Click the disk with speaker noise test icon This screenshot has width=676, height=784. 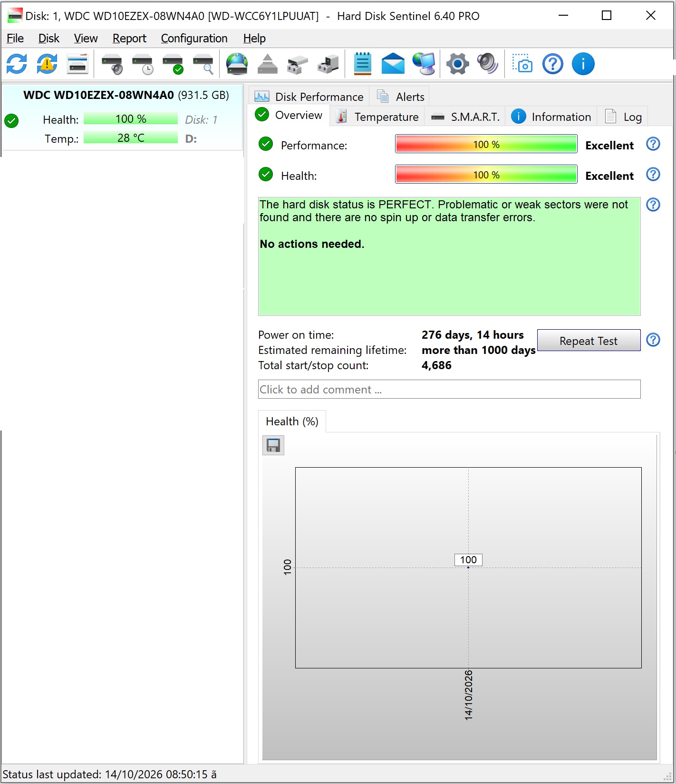click(x=112, y=64)
